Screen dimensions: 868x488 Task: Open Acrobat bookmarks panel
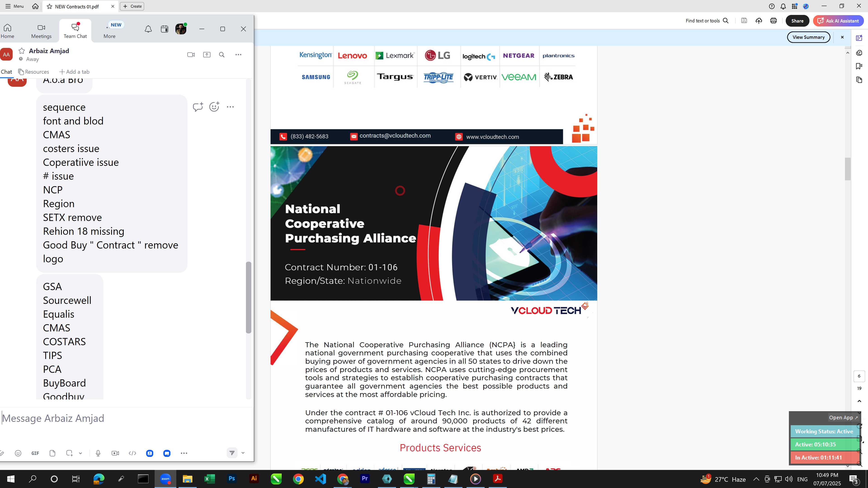tap(859, 66)
